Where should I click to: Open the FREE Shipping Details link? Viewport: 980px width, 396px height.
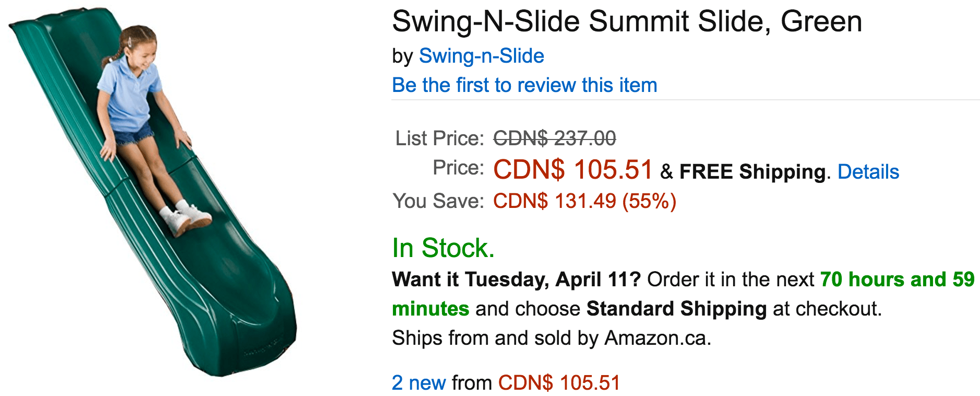[868, 172]
